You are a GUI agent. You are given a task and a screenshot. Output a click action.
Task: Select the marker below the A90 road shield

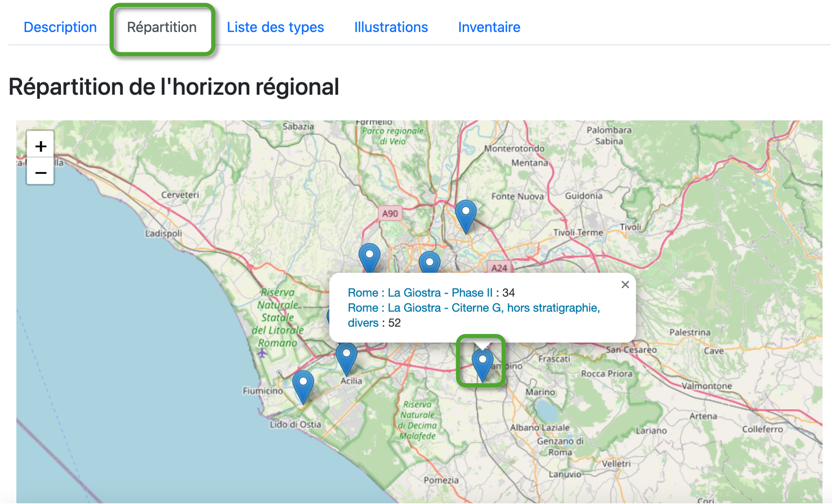[369, 258]
